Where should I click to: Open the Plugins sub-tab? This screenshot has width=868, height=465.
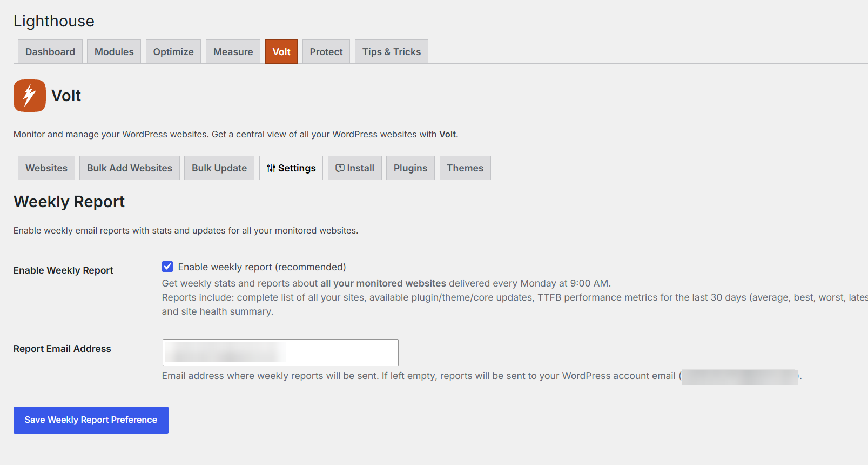click(x=411, y=168)
